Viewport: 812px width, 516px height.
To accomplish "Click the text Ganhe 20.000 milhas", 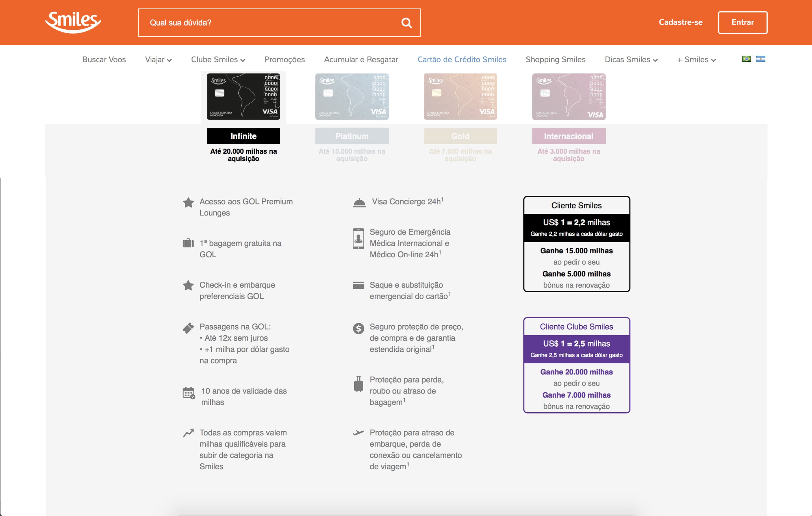I will tap(577, 372).
